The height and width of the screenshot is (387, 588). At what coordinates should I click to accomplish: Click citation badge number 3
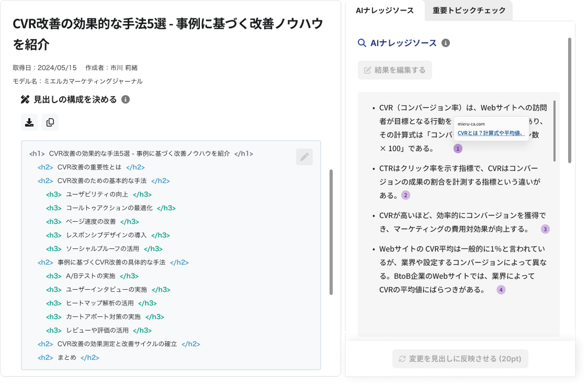(x=545, y=229)
